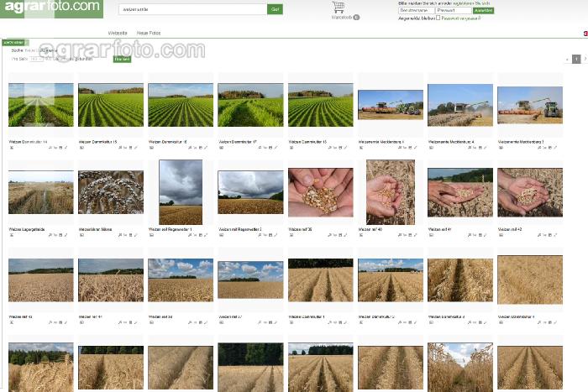Open the Warenkorb shopping cart icon

click(x=338, y=7)
